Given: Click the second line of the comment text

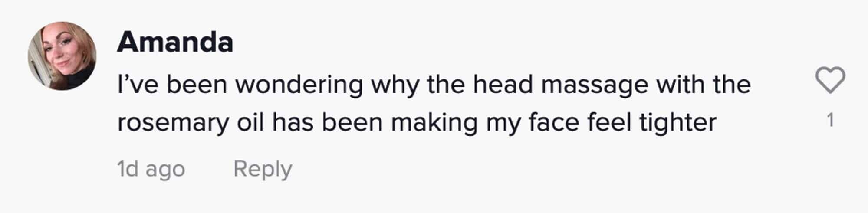Looking at the screenshot, I should pos(417,122).
